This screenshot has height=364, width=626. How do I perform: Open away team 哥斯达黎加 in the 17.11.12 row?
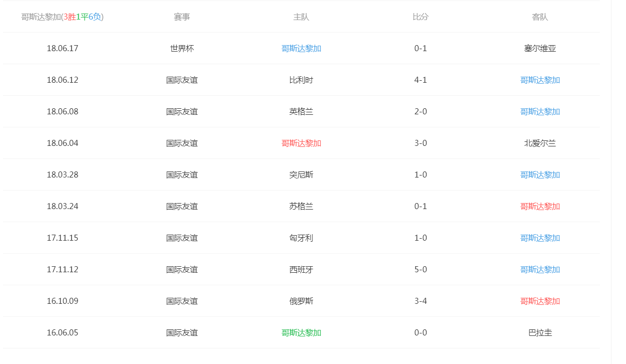540,270
